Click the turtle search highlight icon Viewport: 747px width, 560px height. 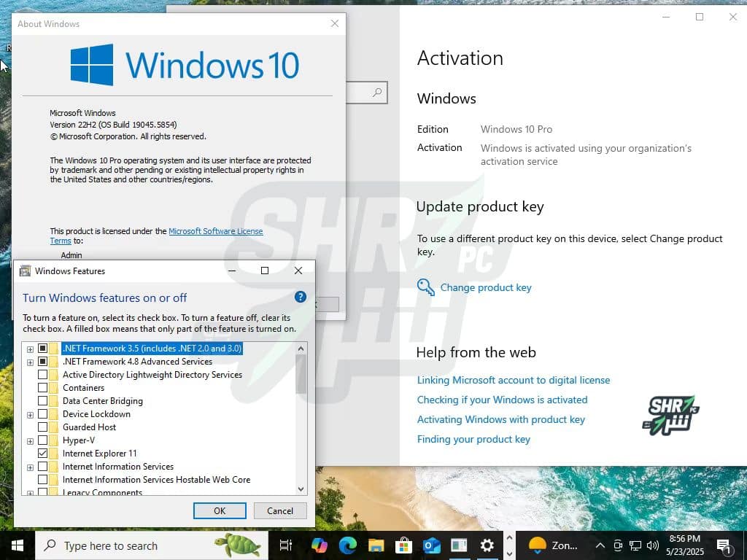tap(237, 545)
